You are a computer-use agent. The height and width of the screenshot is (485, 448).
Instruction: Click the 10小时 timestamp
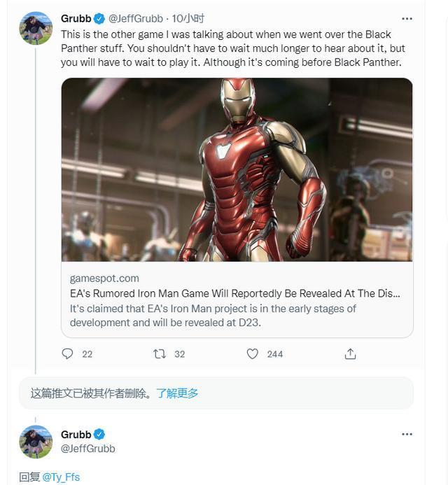click(x=188, y=19)
